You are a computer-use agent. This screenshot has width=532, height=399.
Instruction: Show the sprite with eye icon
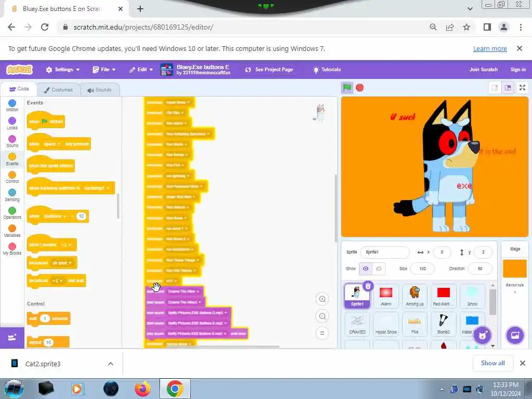(x=365, y=269)
